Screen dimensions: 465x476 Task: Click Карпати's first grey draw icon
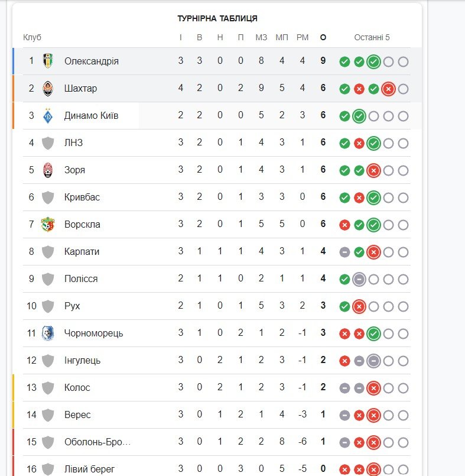point(344,252)
